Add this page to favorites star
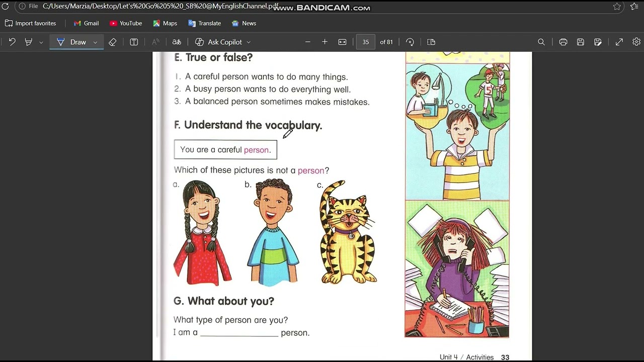Screen dimensions: 644x362 617,7
